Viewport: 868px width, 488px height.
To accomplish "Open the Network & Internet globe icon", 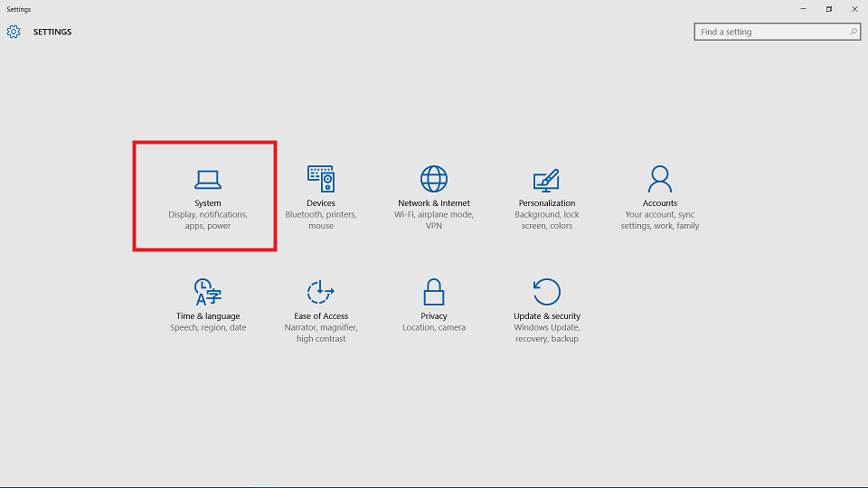I will (x=433, y=179).
